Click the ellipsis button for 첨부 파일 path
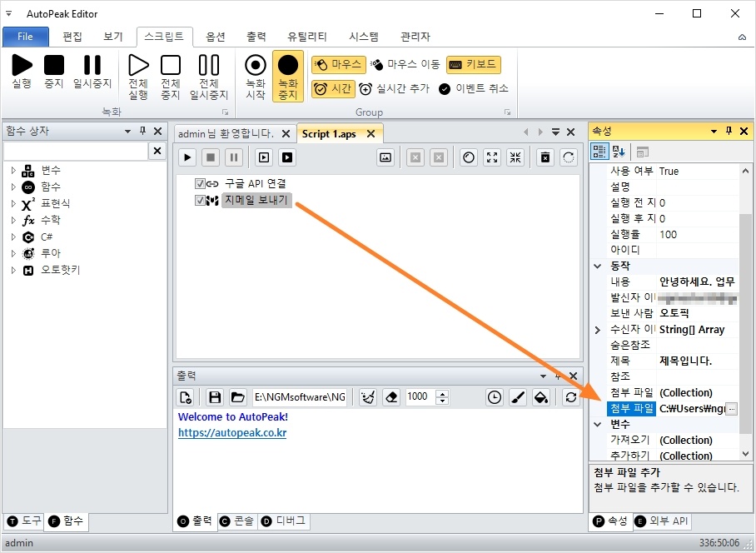 (732, 409)
